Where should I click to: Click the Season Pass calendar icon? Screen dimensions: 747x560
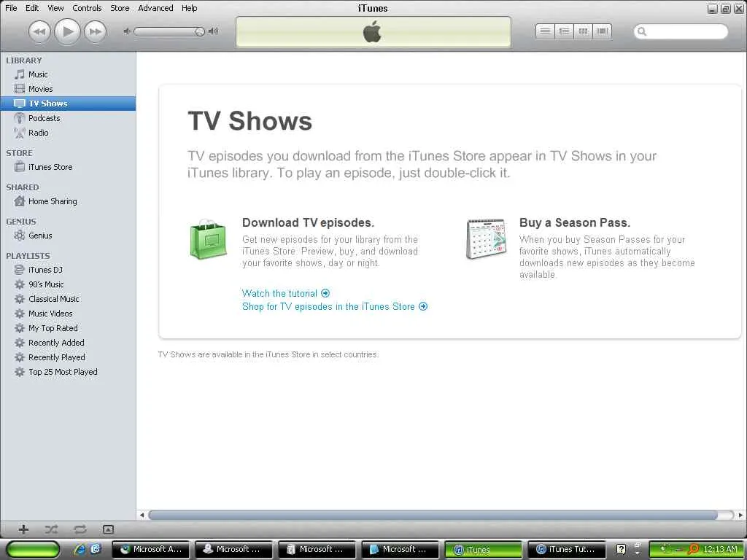coord(485,238)
